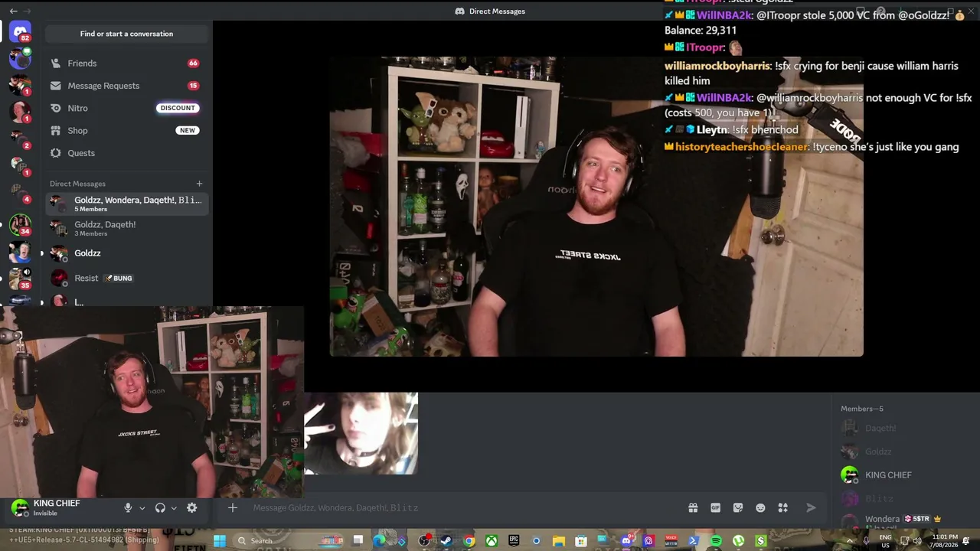
Task: Open Goldzz, Daqeth! group with 3 Members
Action: [x=126, y=228]
